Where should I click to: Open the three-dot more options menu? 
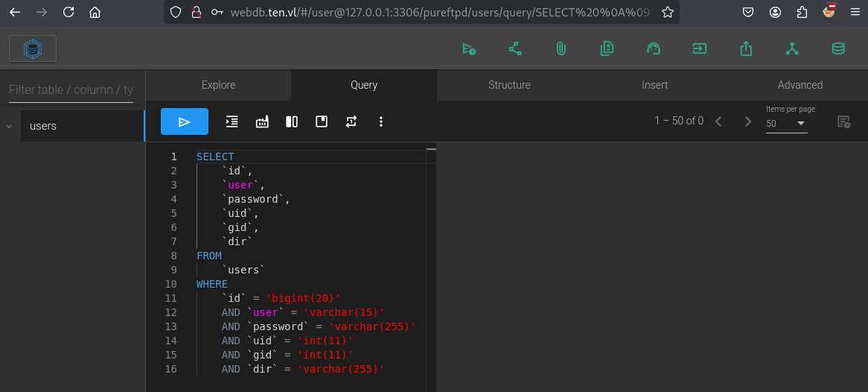pos(381,121)
